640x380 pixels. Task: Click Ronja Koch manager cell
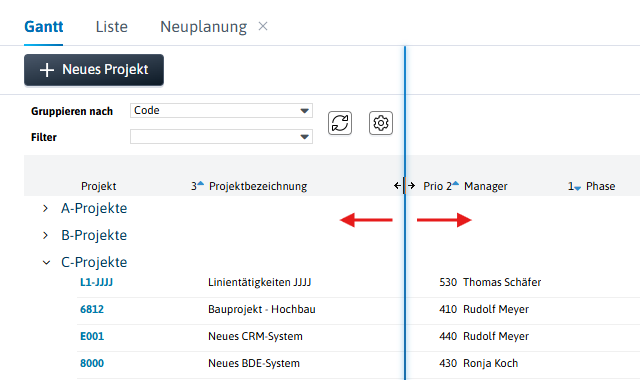pos(491,363)
